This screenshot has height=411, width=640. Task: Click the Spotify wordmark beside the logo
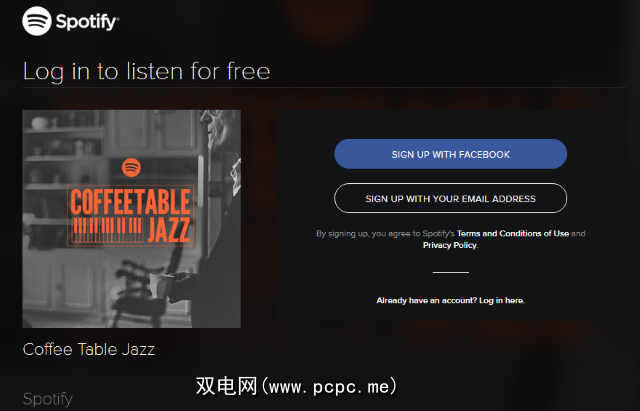point(87,22)
